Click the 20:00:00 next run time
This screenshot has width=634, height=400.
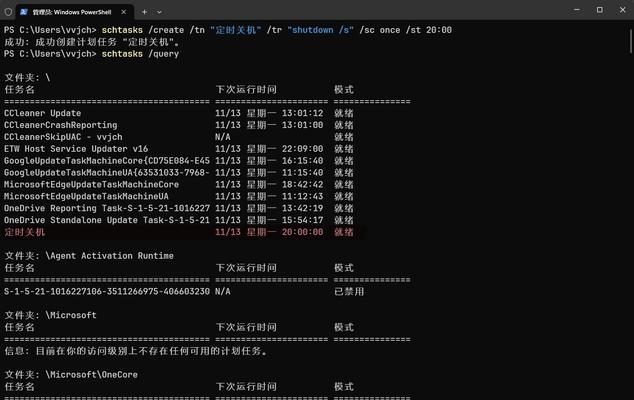(302, 232)
